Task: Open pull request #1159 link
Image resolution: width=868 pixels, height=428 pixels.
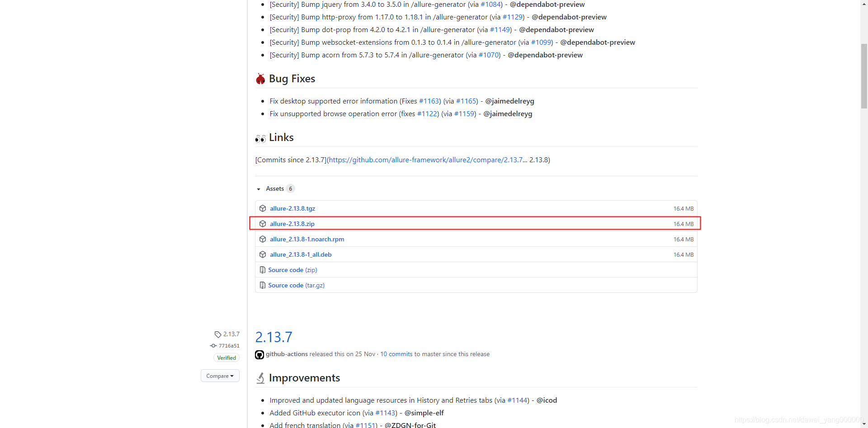Action: click(464, 113)
